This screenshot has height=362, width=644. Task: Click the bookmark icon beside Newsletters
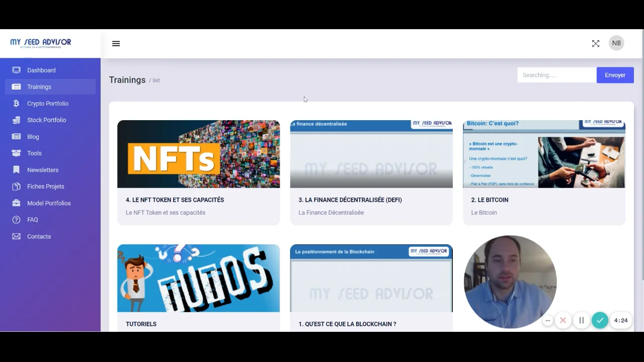17,170
